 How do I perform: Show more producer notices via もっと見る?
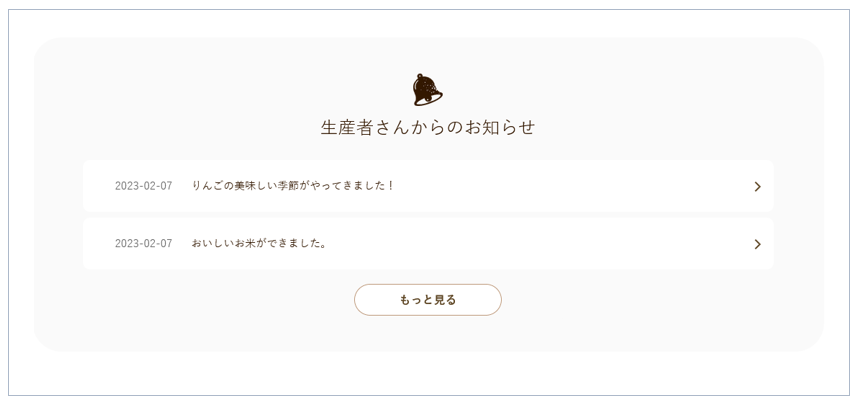pos(428,300)
